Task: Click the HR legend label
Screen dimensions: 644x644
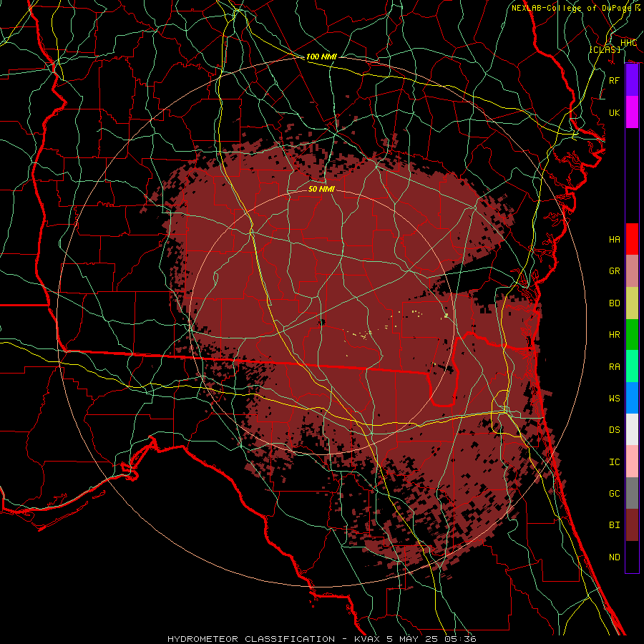Action: [x=615, y=335]
